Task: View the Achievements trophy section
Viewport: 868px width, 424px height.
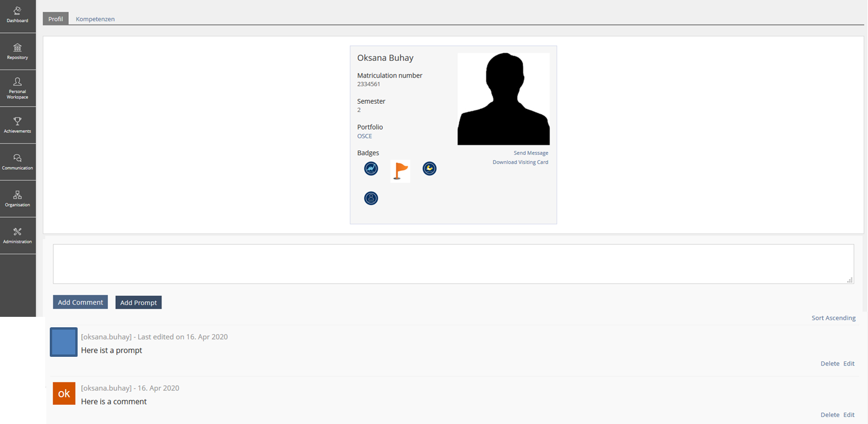Action: 17,125
